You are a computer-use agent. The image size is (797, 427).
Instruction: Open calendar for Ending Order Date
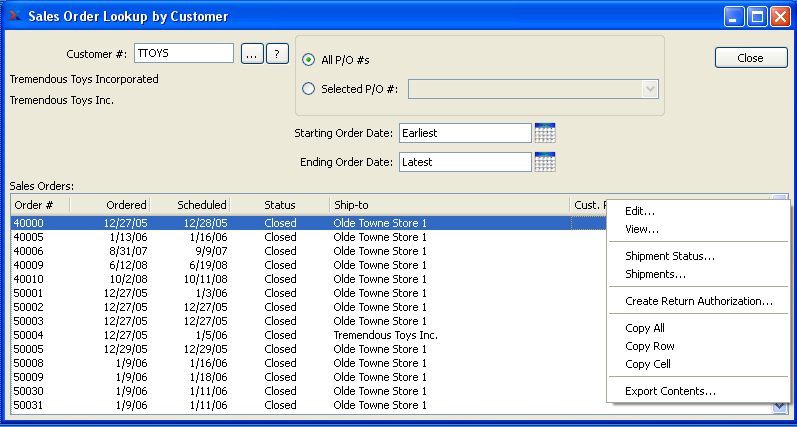coord(545,161)
